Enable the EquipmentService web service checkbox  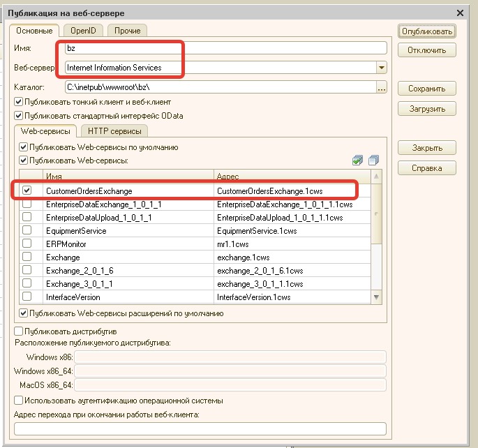tap(27, 231)
